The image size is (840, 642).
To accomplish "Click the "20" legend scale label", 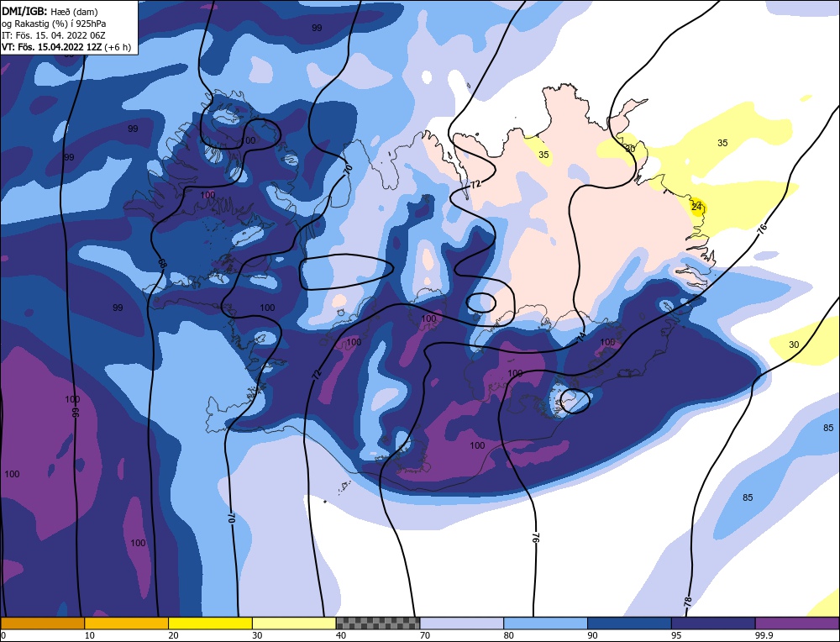I will 173,635.
